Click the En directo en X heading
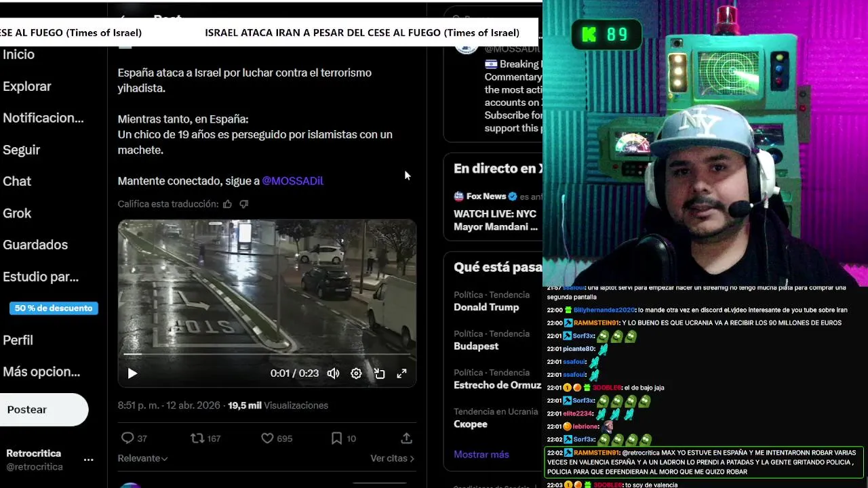 tap(498, 169)
